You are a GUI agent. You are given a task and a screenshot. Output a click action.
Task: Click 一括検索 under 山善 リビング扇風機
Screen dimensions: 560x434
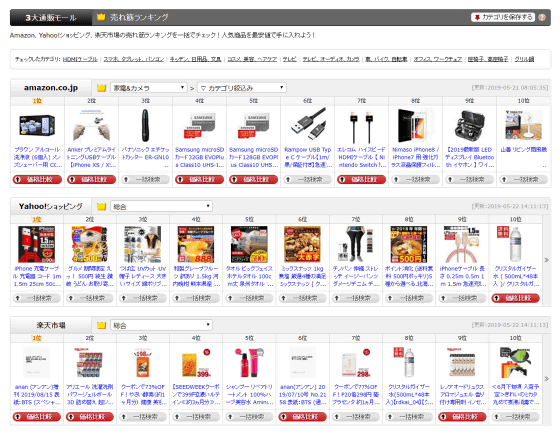coord(524,179)
